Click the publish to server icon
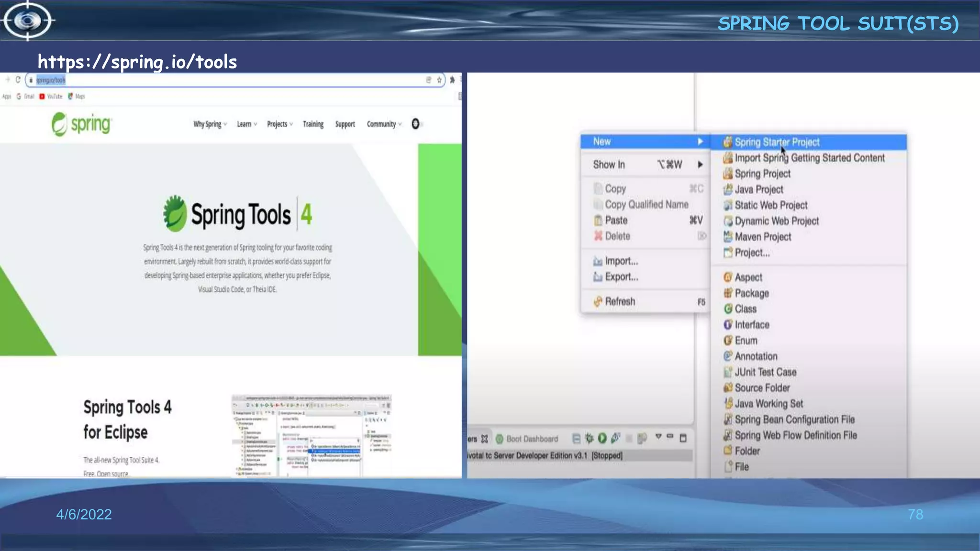The height and width of the screenshot is (551, 980). click(x=642, y=438)
